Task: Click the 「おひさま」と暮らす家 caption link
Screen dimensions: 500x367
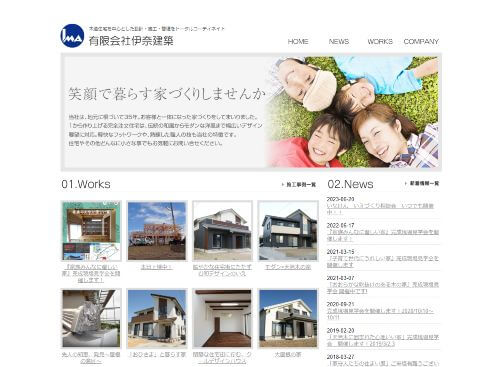Action: point(157,355)
